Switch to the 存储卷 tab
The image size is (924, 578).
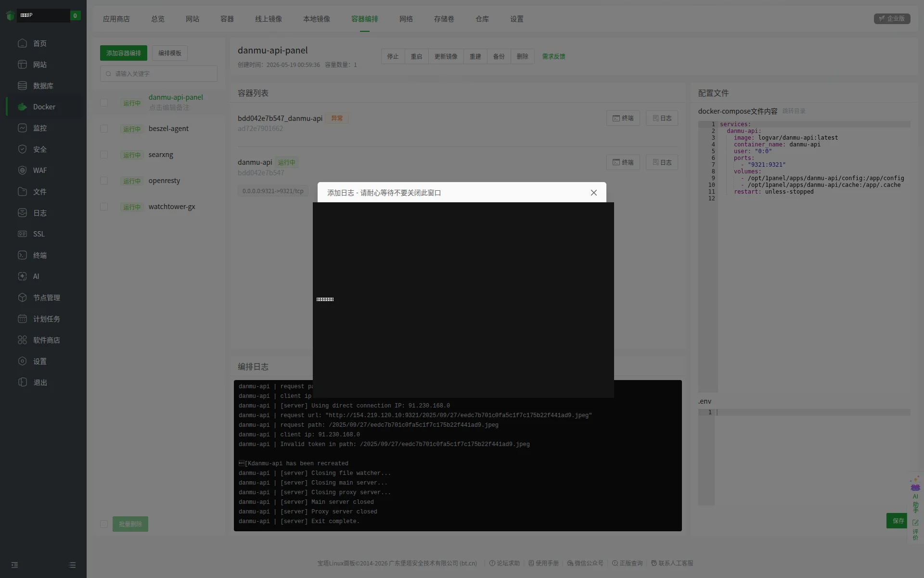click(444, 19)
